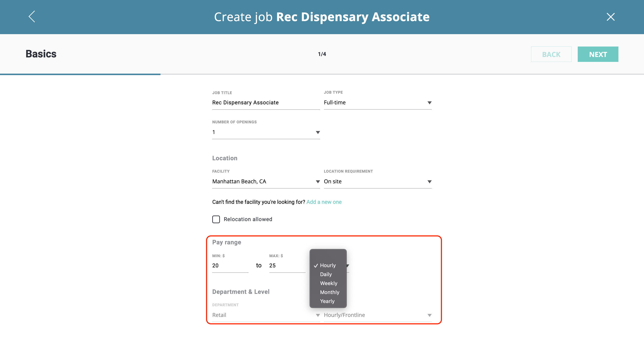Close the Create job dialog
644x344 pixels.
(610, 17)
